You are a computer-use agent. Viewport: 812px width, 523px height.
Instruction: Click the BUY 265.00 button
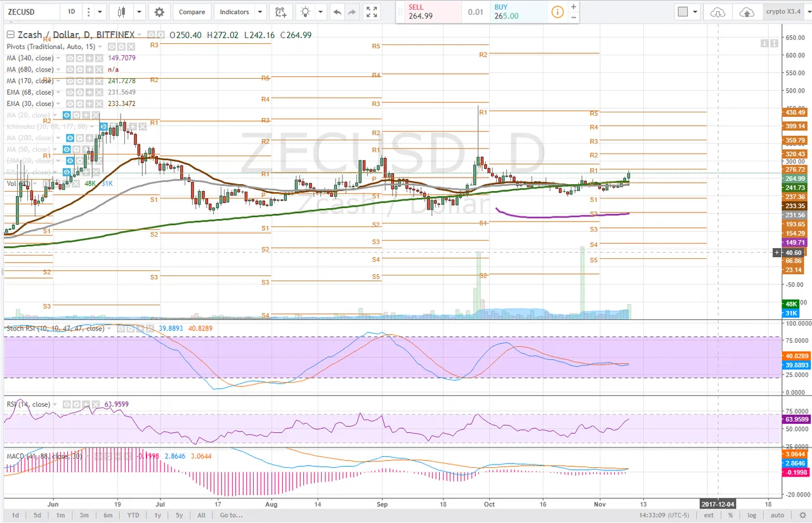tap(518, 11)
